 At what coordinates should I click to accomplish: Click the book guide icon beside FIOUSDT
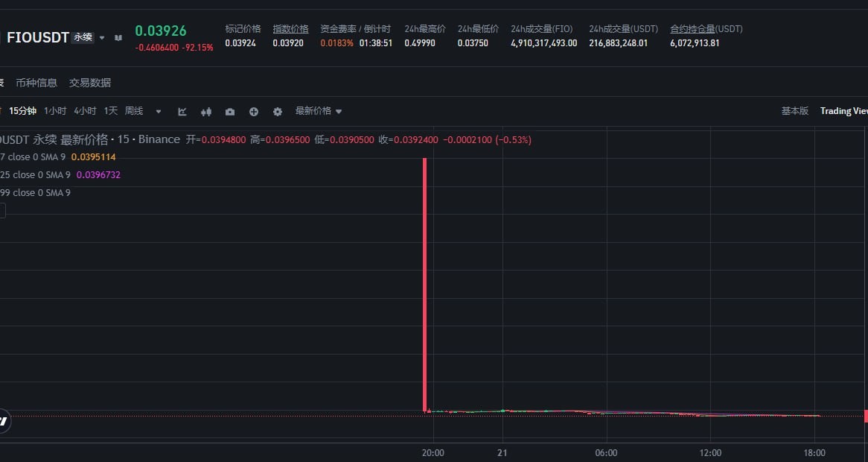(118, 37)
